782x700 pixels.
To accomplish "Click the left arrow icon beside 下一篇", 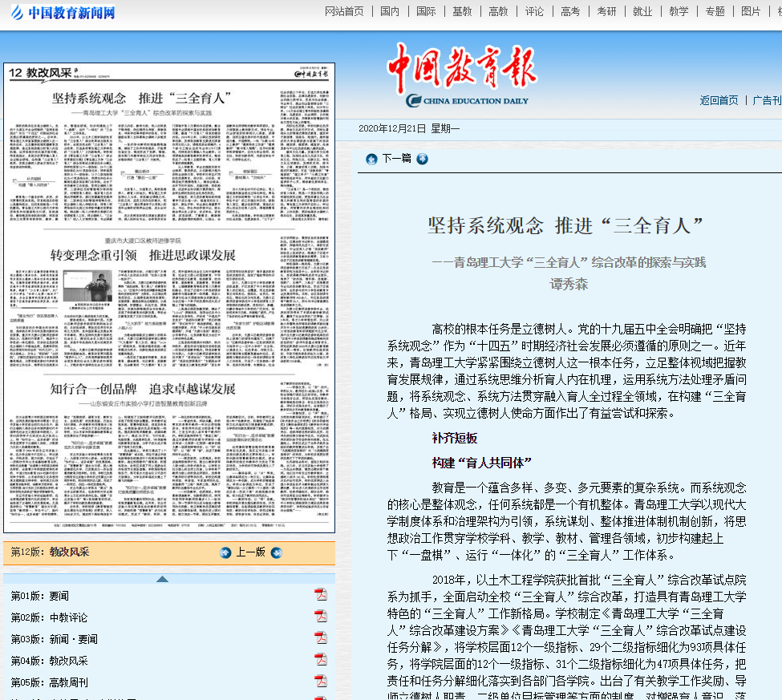I will tap(371, 159).
